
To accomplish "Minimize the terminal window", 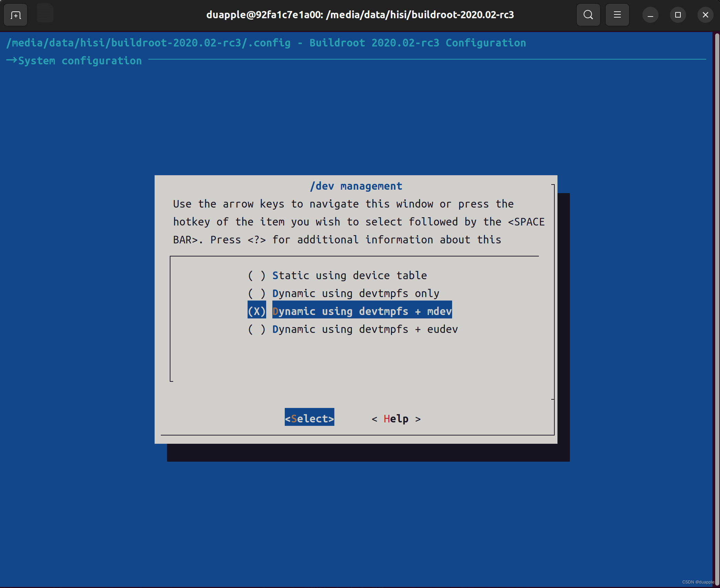I will (650, 14).
